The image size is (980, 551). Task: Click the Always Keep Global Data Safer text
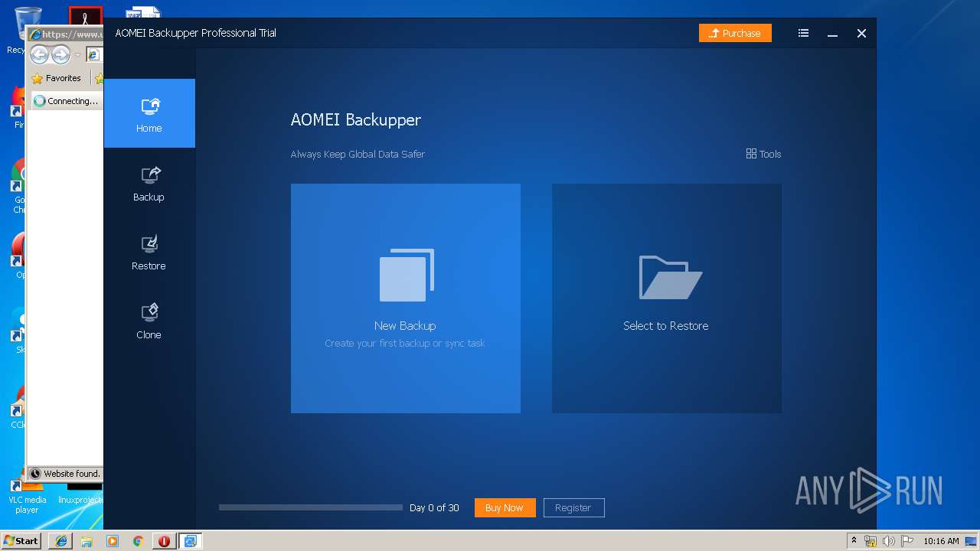click(358, 154)
